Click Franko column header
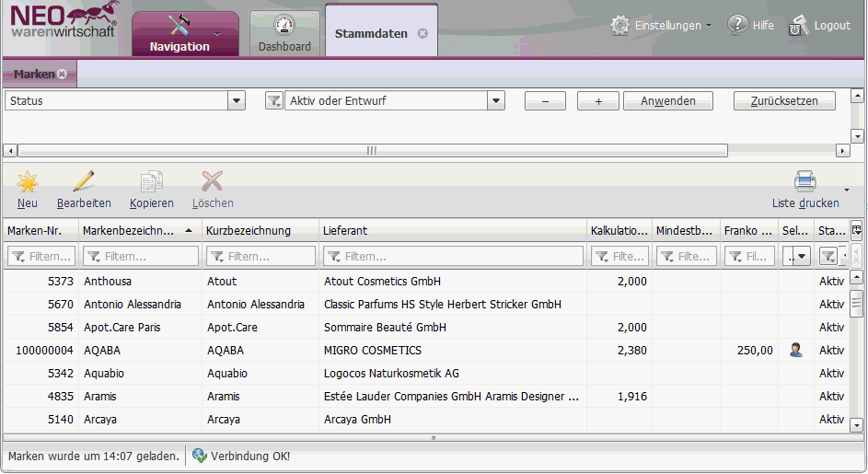 coord(749,230)
